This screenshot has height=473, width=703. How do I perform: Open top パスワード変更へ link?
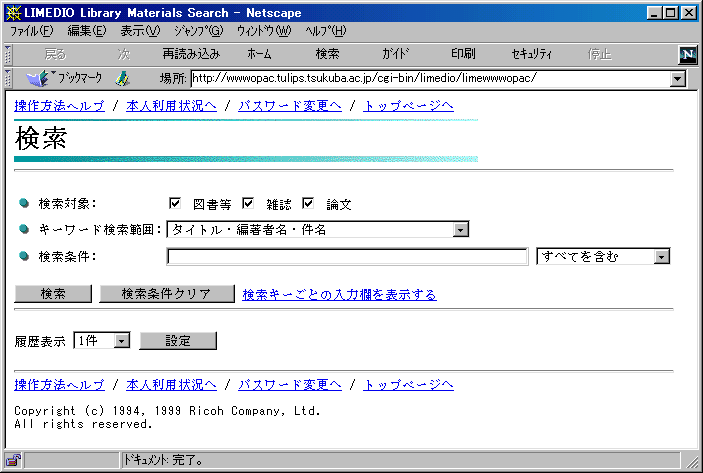[x=290, y=106]
